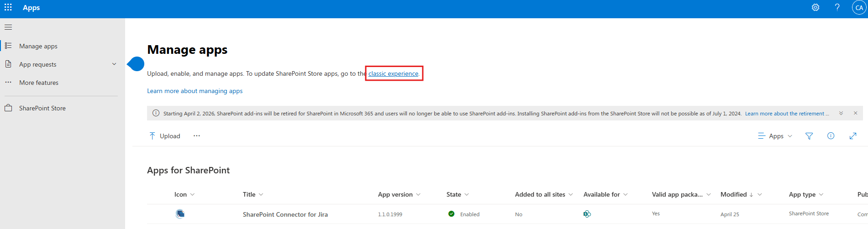Open the Settings gear icon
The image size is (868, 229).
coord(815,7)
